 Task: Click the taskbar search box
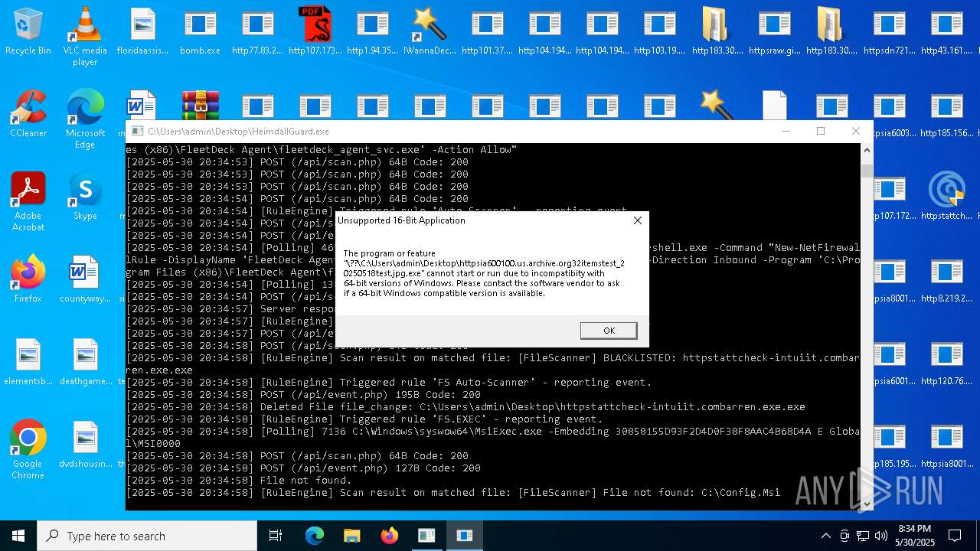coord(147,536)
